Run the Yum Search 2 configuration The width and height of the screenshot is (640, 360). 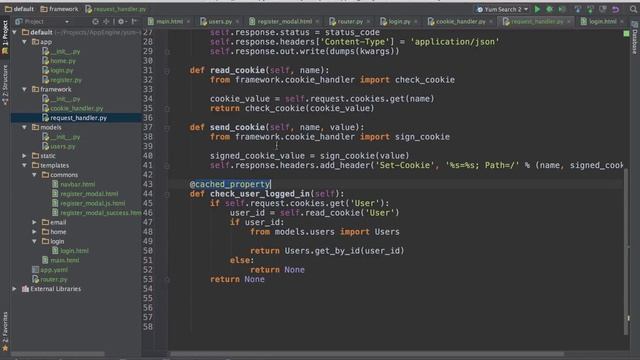537,9
